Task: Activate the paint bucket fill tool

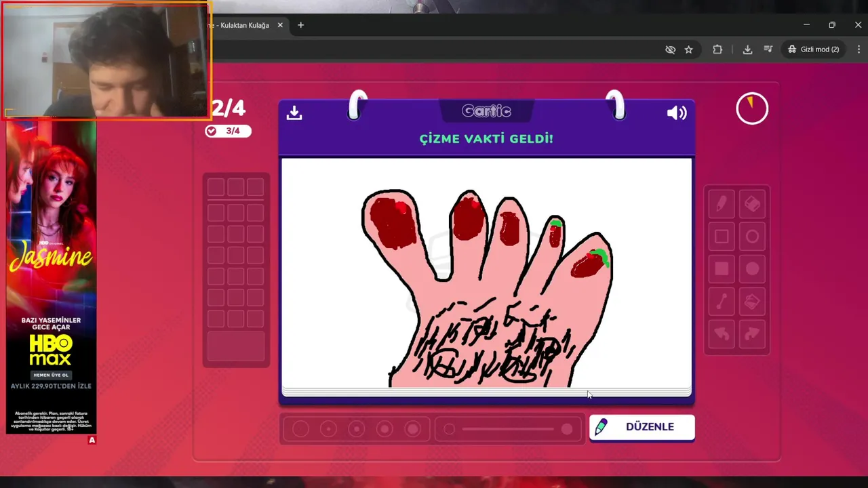Action: coord(752,302)
